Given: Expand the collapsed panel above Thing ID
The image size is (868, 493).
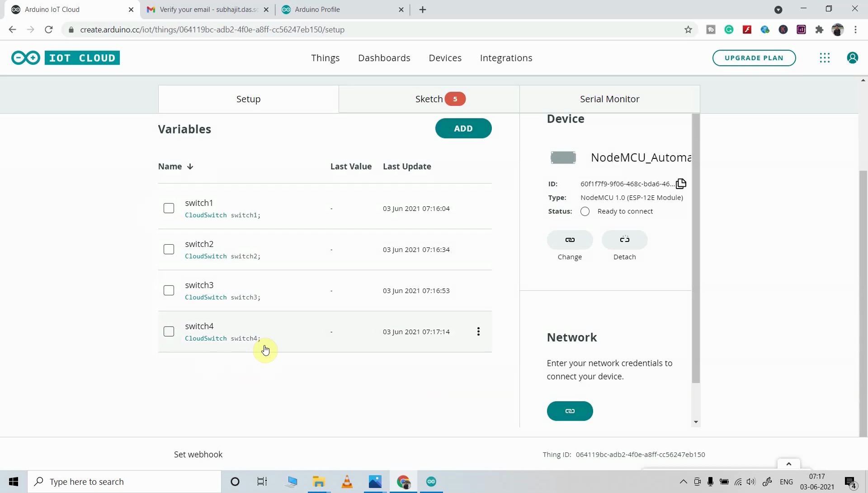Looking at the screenshot, I should click(789, 463).
